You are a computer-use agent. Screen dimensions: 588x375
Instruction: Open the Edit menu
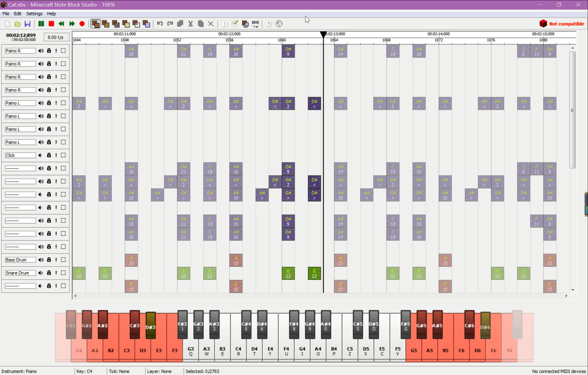point(17,14)
